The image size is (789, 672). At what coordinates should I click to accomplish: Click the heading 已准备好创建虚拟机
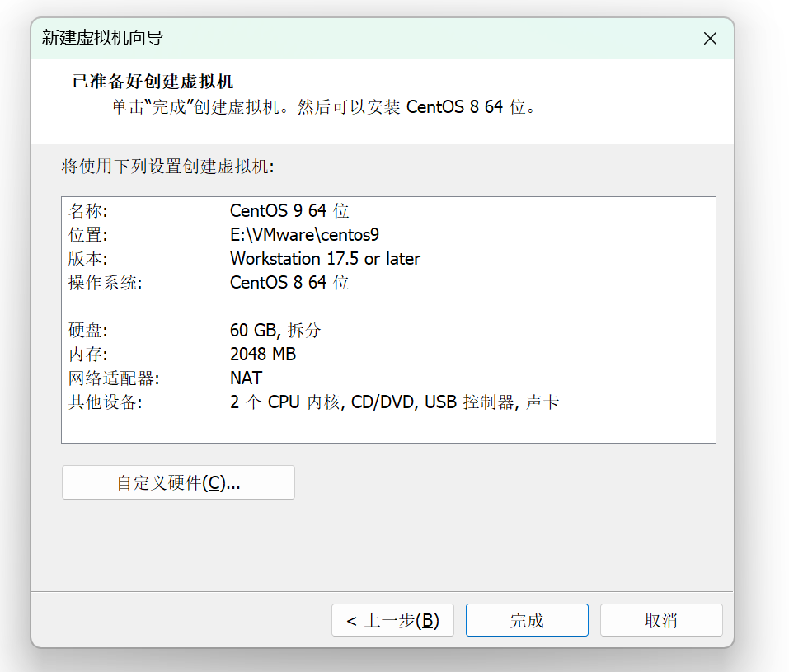click(x=153, y=81)
